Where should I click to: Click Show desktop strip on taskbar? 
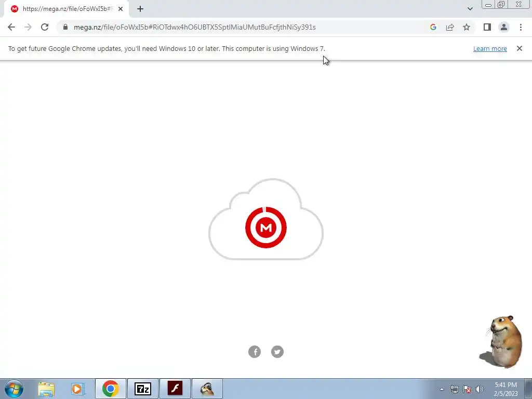tap(528, 389)
